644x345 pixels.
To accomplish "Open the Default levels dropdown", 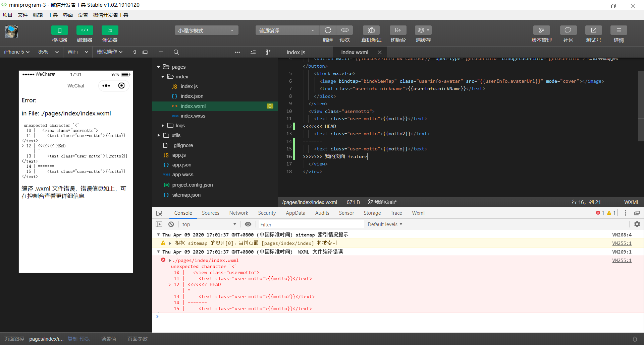I will (x=385, y=224).
